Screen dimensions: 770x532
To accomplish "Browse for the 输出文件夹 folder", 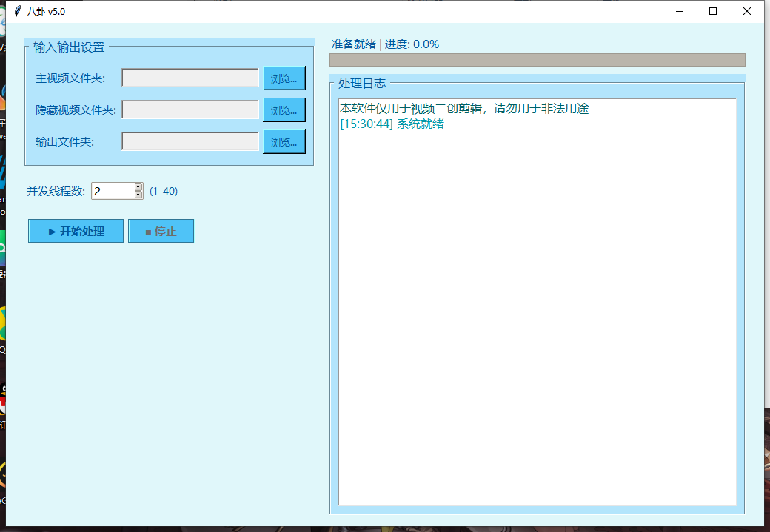I will click(x=284, y=141).
